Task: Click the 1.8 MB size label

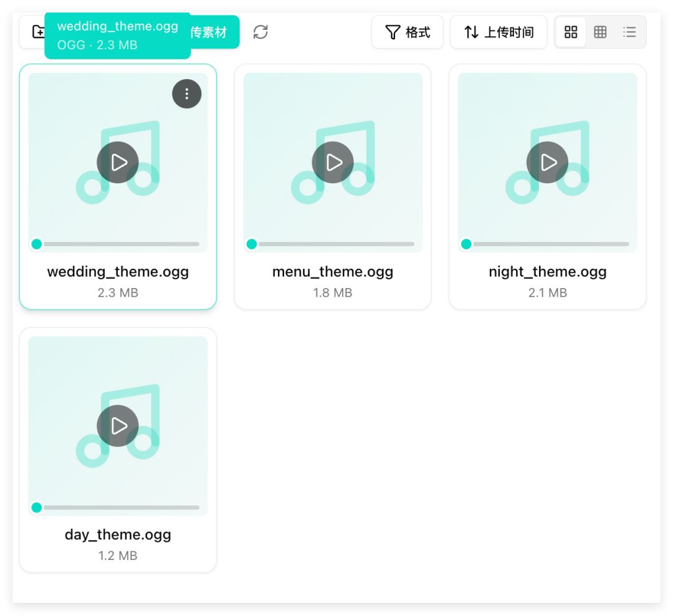Action: (333, 293)
